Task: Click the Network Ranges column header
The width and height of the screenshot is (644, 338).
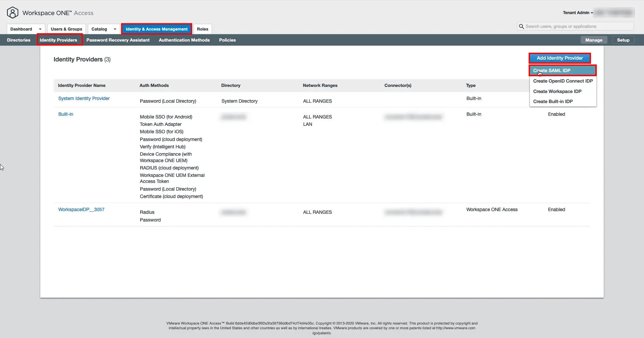Action: pyautogui.click(x=320, y=86)
